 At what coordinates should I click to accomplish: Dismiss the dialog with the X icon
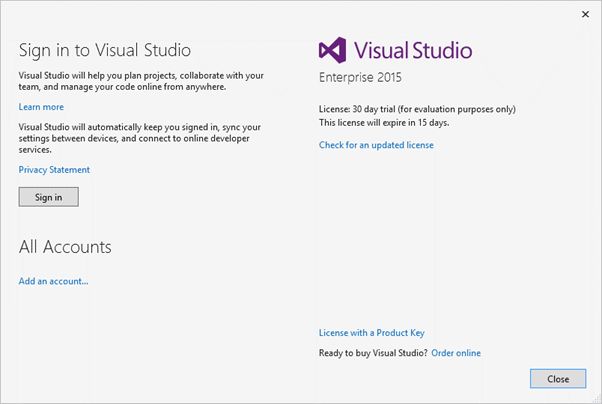tap(585, 14)
